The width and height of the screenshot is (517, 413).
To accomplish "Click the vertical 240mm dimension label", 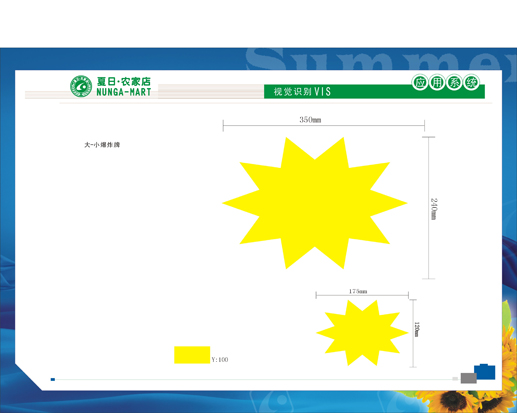I will click(x=434, y=209).
